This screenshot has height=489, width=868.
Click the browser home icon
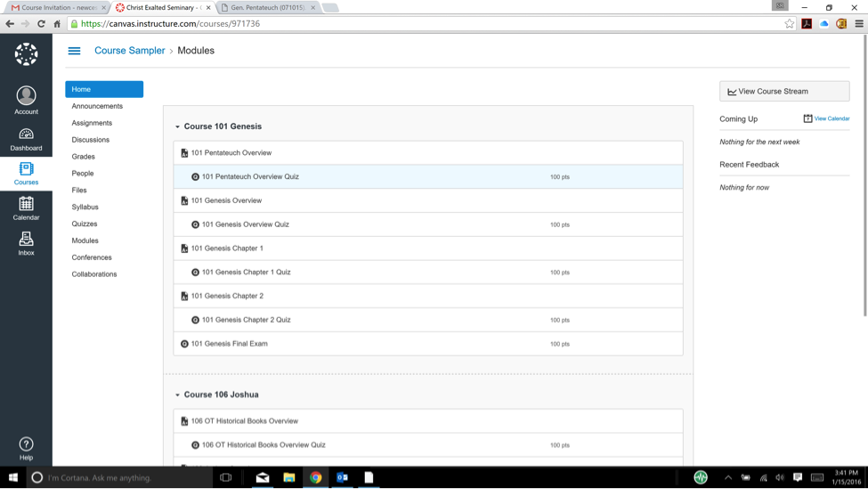pos(57,24)
